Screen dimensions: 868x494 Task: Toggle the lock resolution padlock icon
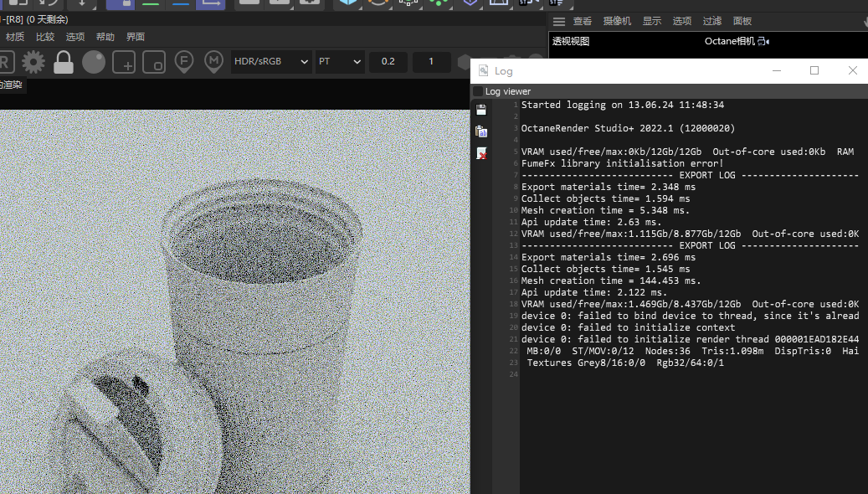point(63,62)
